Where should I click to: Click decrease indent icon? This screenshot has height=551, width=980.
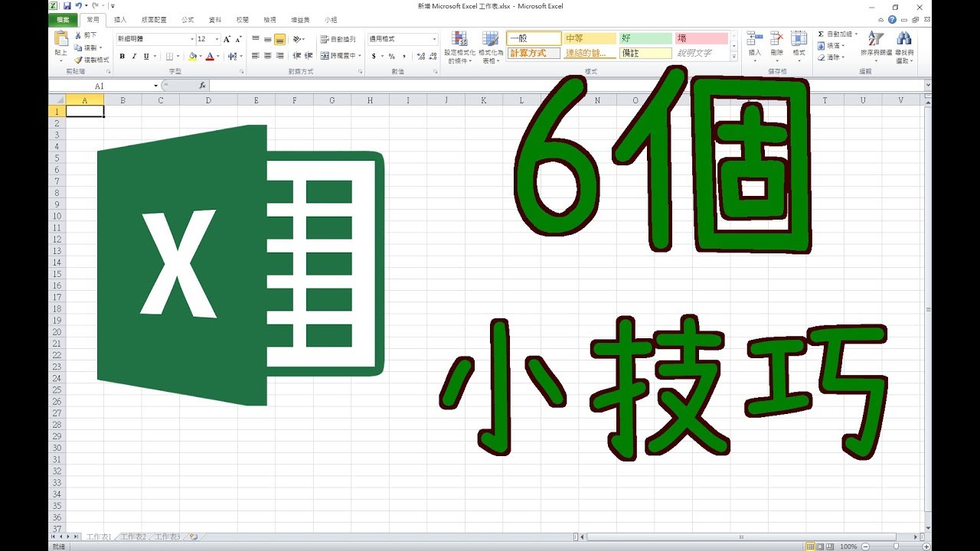point(296,56)
